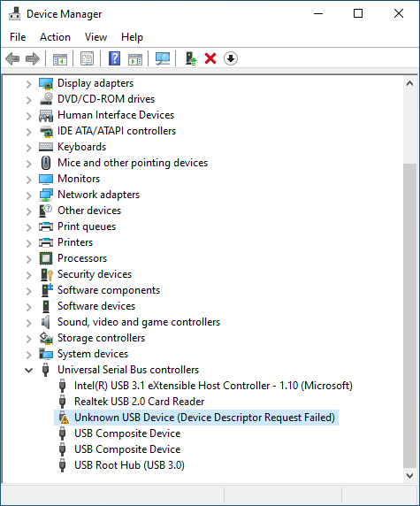The width and height of the screenshot is (420, 506).
Task: Open the File menu
Action: point(18,37)
